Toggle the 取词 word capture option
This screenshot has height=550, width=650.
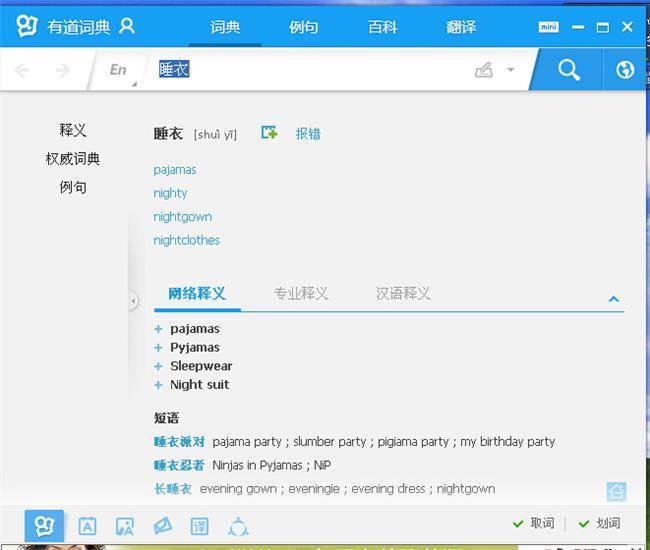[x=533, y=523]
